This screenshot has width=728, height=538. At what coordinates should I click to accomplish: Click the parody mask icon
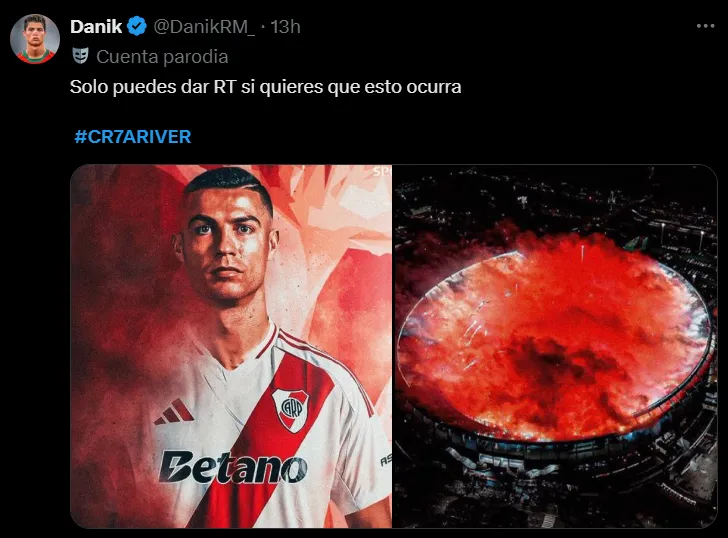(x=80, y=56)
